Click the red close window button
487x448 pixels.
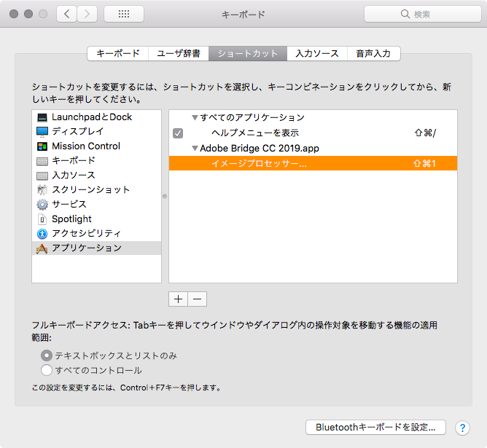click(14, 14)
